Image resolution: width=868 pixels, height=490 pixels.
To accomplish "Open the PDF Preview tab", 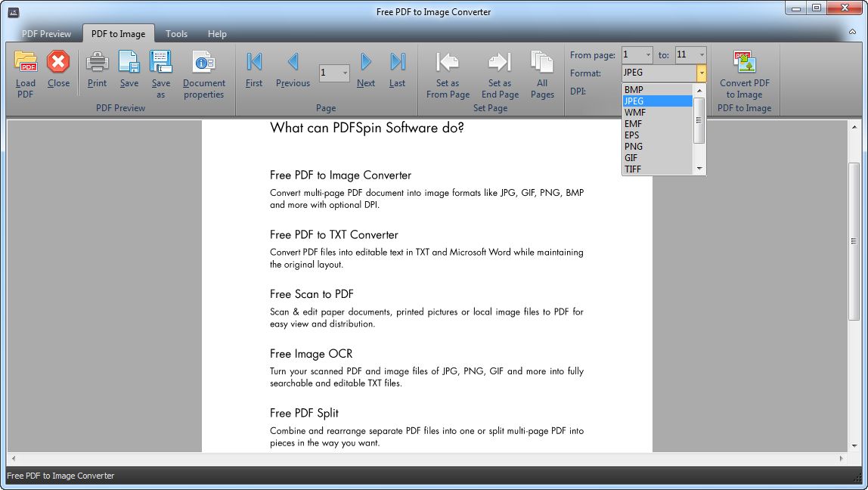I will click(x=47, y=34).
